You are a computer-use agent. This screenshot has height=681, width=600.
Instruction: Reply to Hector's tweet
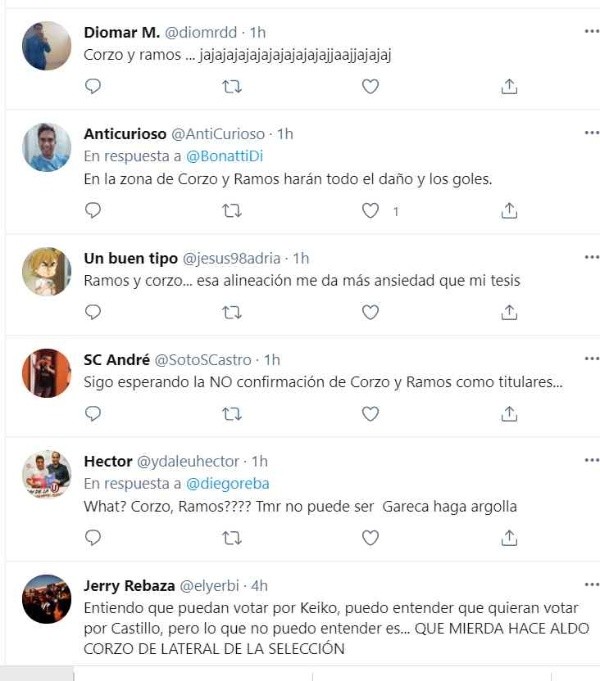[x=93, y=538]
